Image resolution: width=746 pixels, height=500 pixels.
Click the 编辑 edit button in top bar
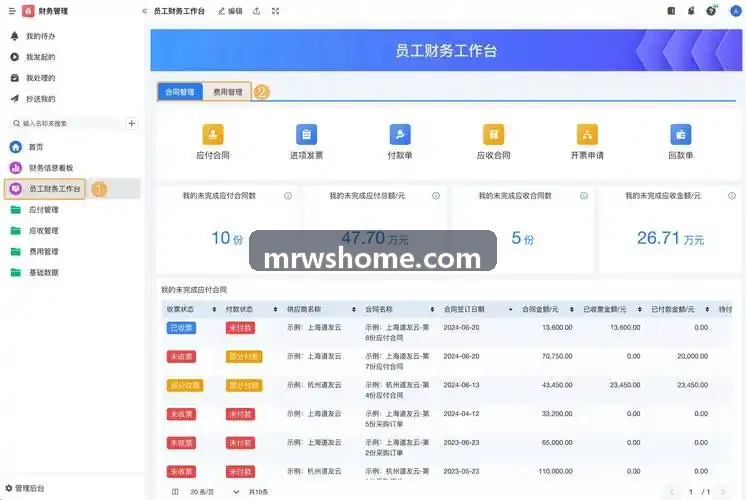coord(230,11)
